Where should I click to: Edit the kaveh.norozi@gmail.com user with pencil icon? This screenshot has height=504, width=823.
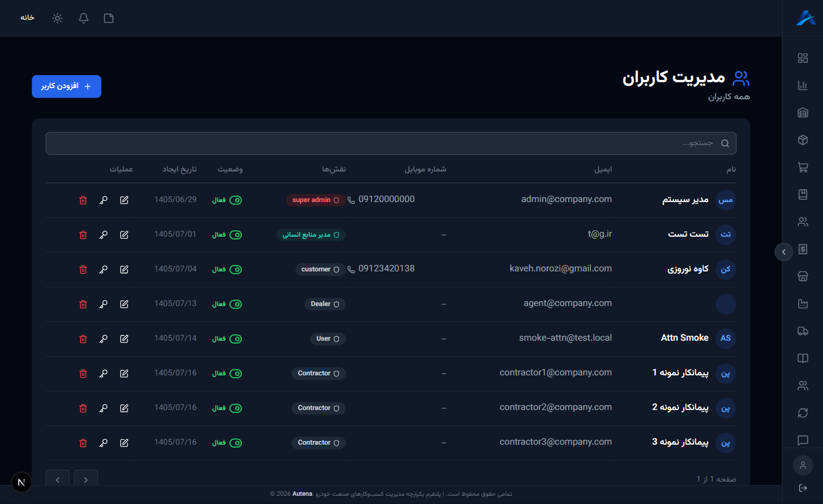tap(124, 270)
